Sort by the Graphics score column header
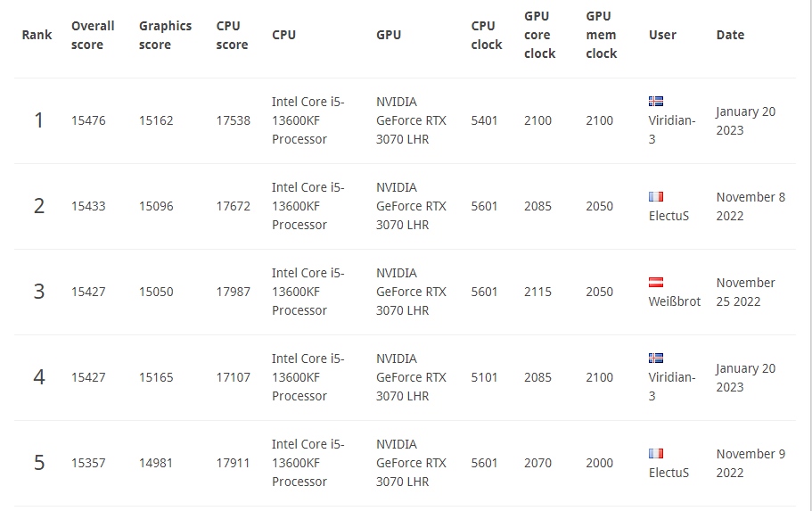This screenshot has width=812, height=511. pos(165,36)
